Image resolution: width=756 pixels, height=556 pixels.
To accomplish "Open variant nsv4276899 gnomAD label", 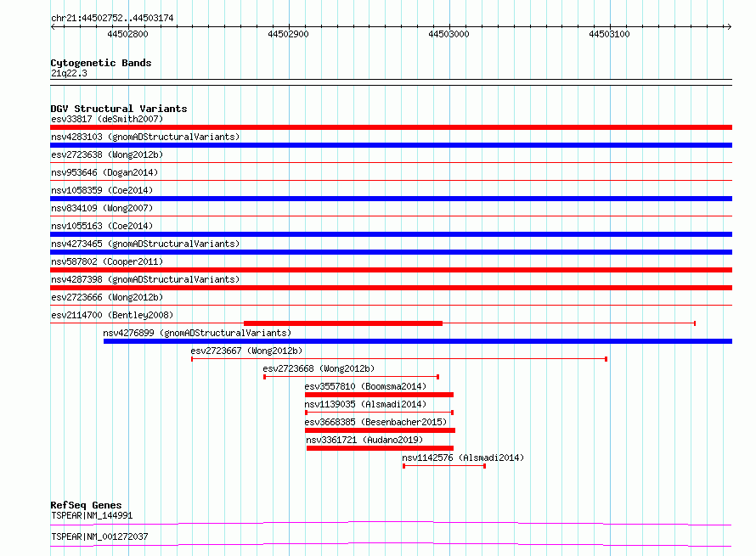I will click(x=197, y=333).
